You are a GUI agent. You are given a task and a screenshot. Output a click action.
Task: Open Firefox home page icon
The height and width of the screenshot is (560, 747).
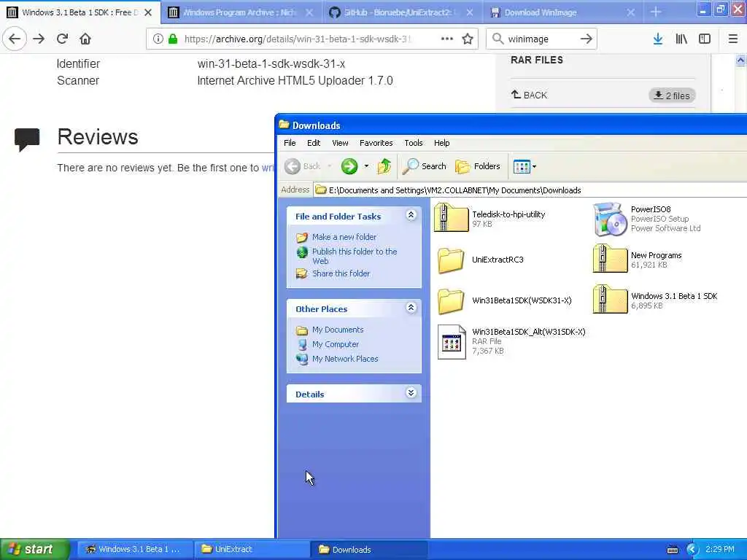pyautogui.click(x=85, y=39)
